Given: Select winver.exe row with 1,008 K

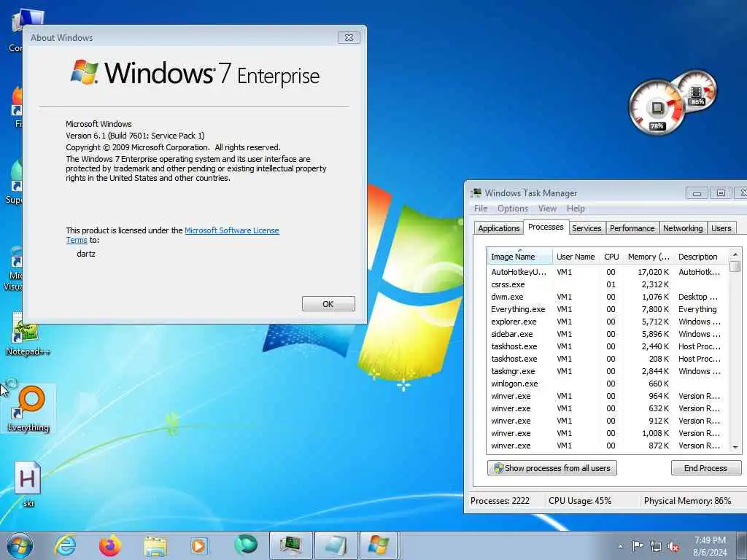Looking at the screenshot, I should tap(608, 433).
